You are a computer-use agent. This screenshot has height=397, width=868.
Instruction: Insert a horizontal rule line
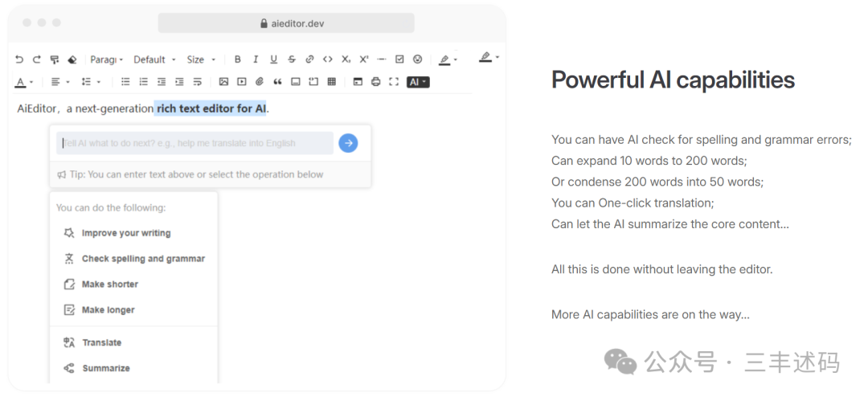tap(382, 59)
